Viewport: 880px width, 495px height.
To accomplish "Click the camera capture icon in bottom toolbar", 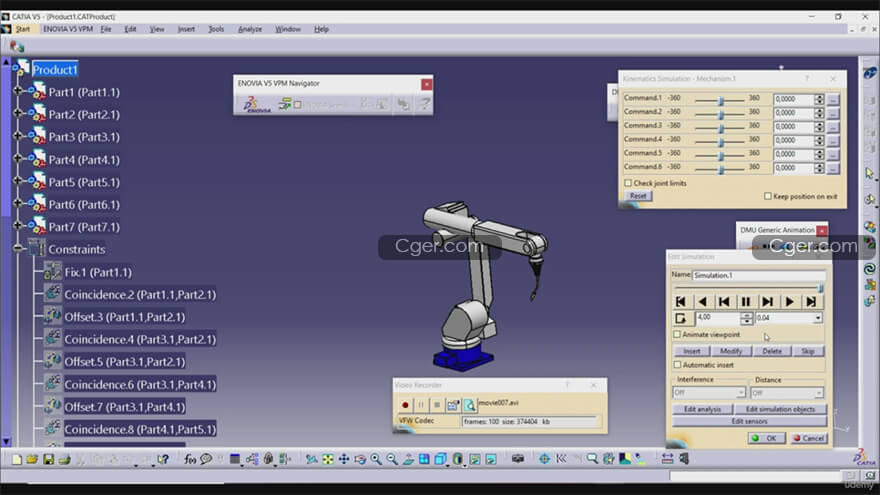I will coord(517,459).
